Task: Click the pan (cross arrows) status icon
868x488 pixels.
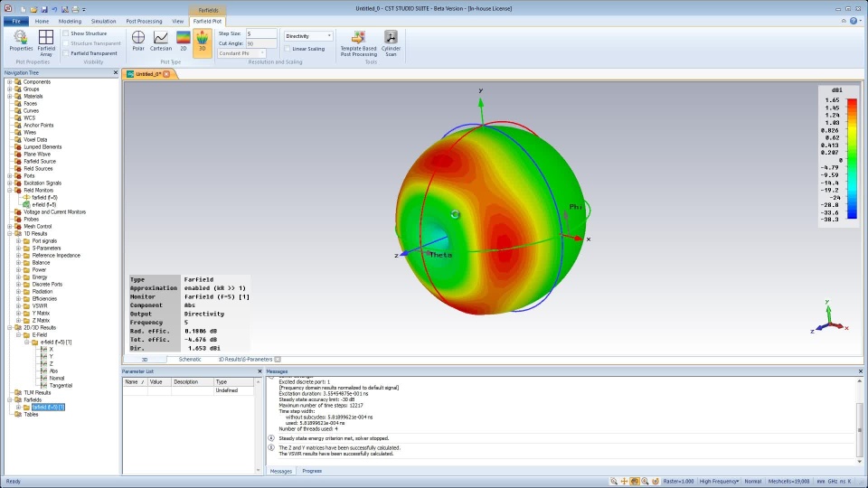Action: pyautogui.click(x=624, y=482)
